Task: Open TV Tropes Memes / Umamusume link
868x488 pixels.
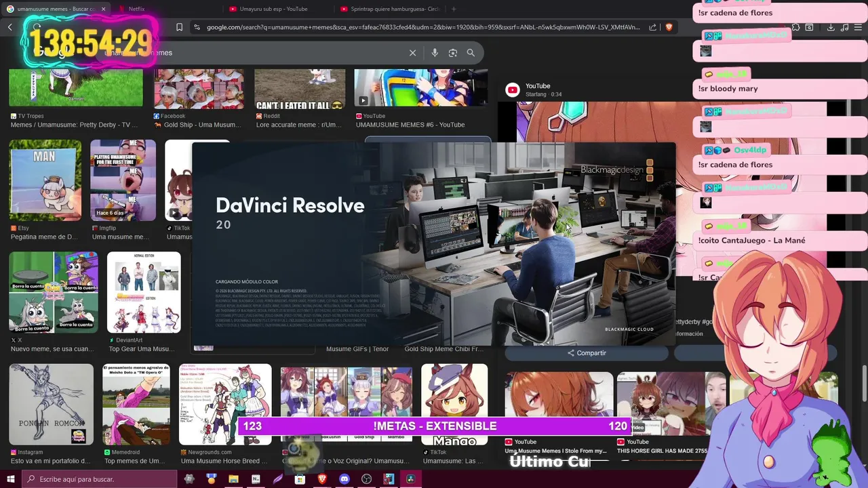Action: click(74, 125)
